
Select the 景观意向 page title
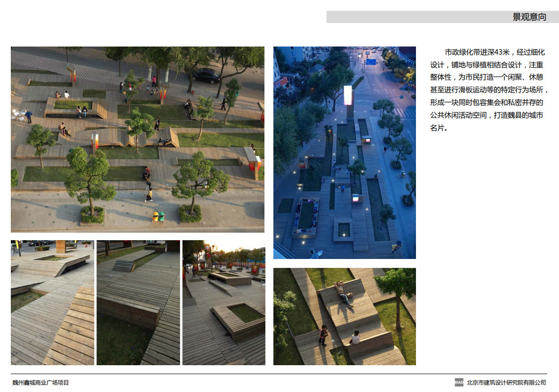(529, 17)
